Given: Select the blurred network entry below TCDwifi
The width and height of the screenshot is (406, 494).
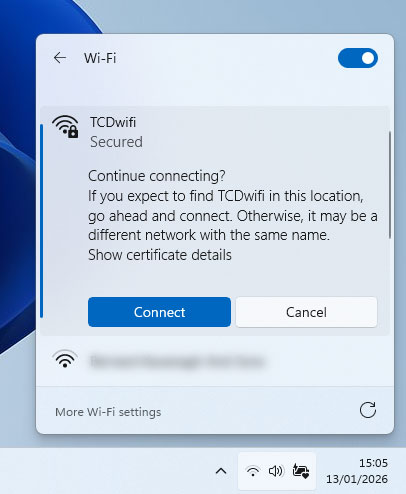Looking at the screenshot, I should click(x=215, y=361).
